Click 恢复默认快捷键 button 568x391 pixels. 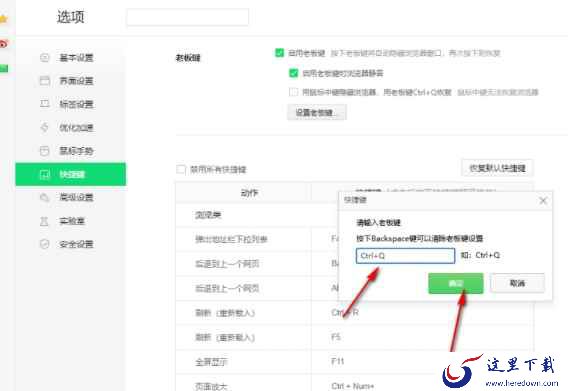coord(497,168)
